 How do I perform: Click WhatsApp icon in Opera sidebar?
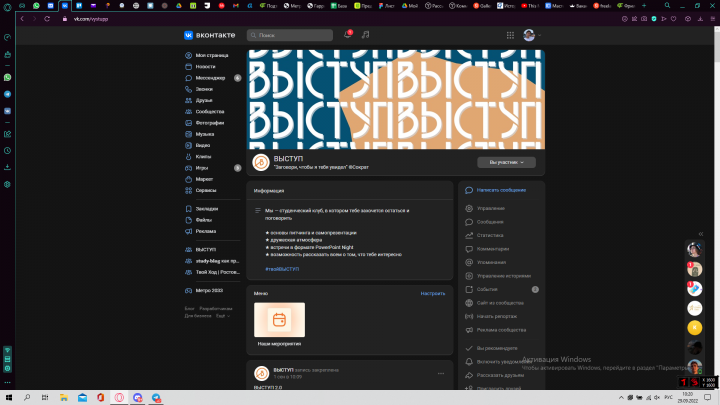(x=7, y=77)
